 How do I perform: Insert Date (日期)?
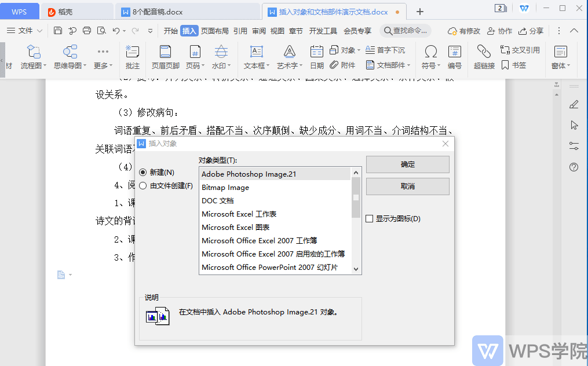(317, 57)
